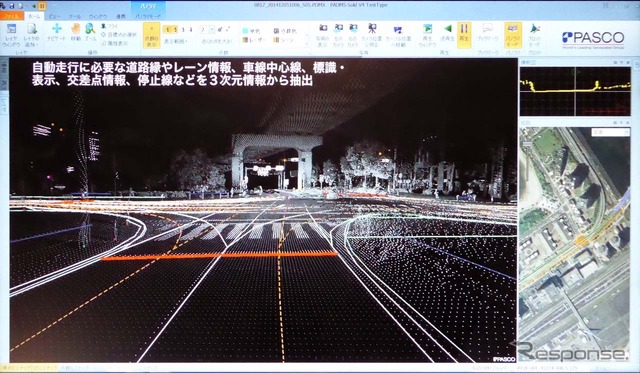Select the hand pan (移動) tool

point(76,32)
